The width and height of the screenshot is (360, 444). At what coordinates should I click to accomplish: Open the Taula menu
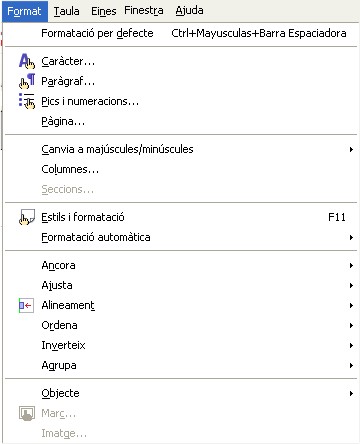(67, 11)
